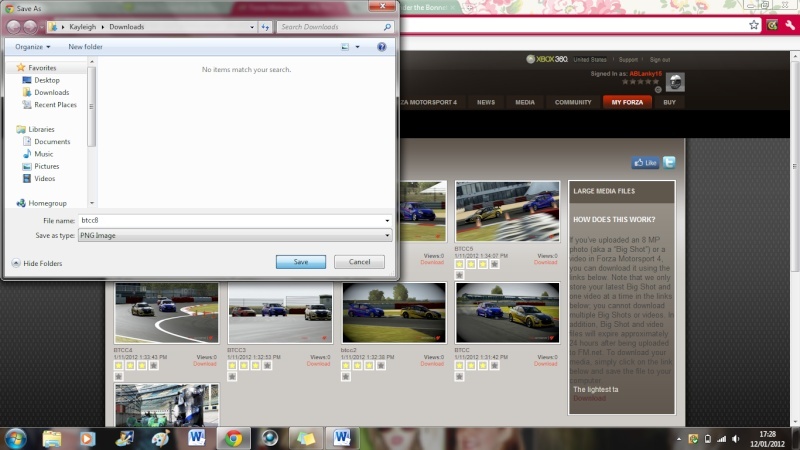Bookmark this page with the star icon
The height and width of the screenshot is (450, 800).
754,25
